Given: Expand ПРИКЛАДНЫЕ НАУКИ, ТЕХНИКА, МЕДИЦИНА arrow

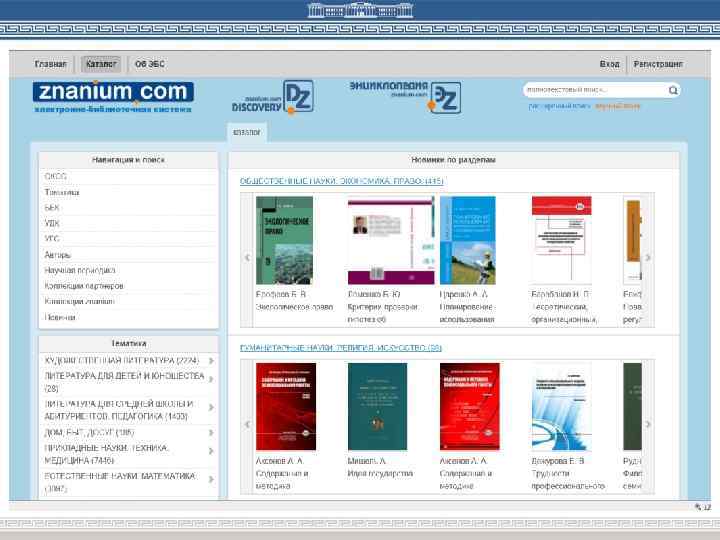Looking at the screenshot, I should (211, 451).
